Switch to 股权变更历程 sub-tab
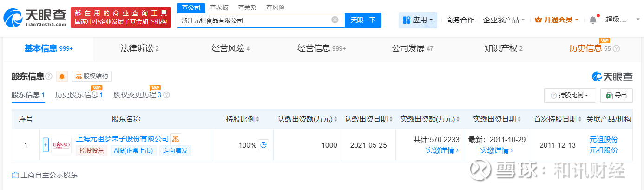Screen dimensions: 644x190 [137, 95]
